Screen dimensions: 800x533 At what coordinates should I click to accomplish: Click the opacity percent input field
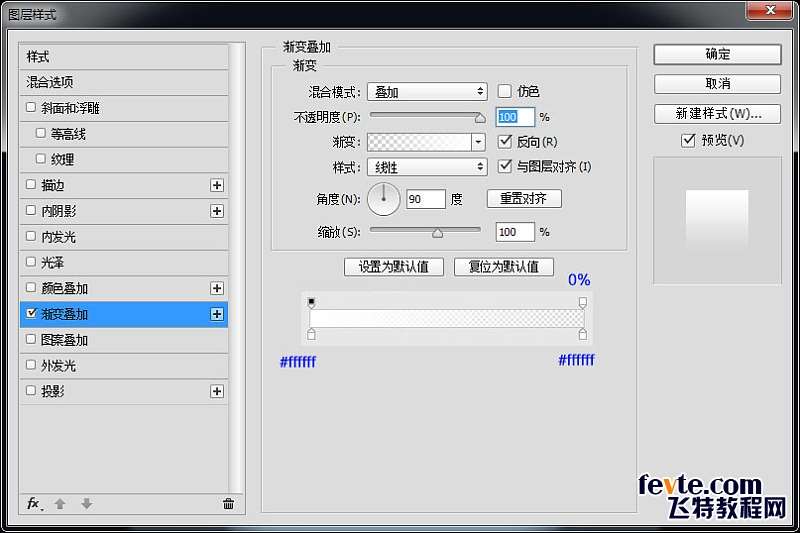click(515, 117)
